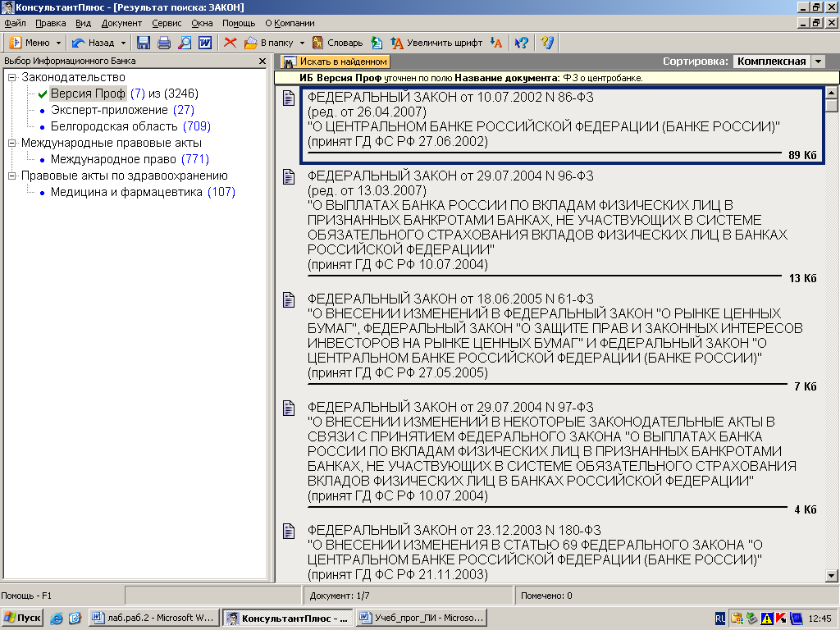Open the Словарь dictionary button
Image resolution: width=840 pixels, height=630 pixels.
tap(337, 43)
